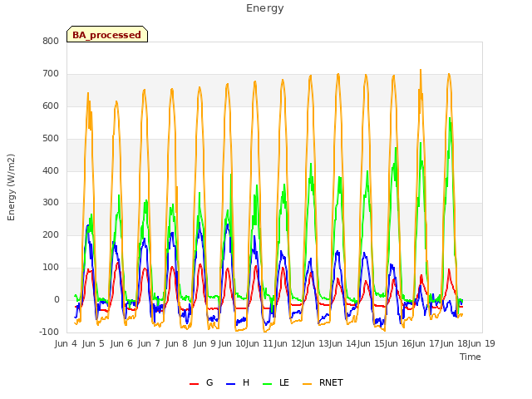The height and width of the screenshot is (399, 532).
Task: Click the 200 y-axis tick label
Action: click(51, 234)
